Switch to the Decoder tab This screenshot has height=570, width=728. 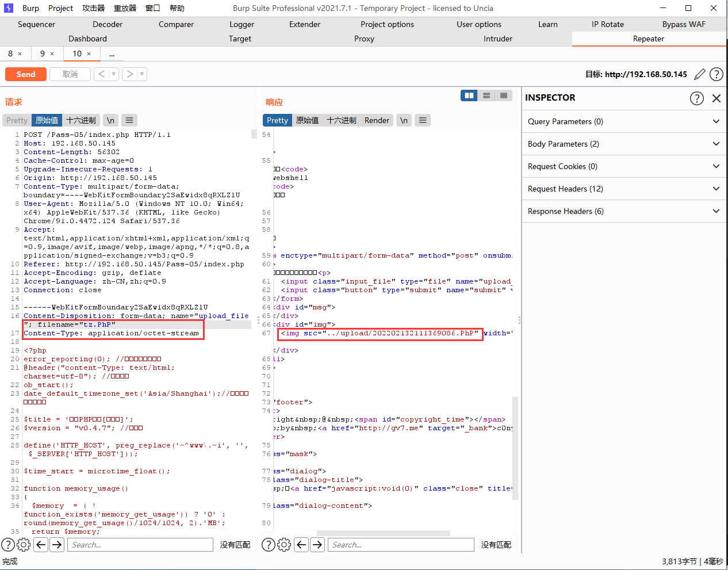108,24
